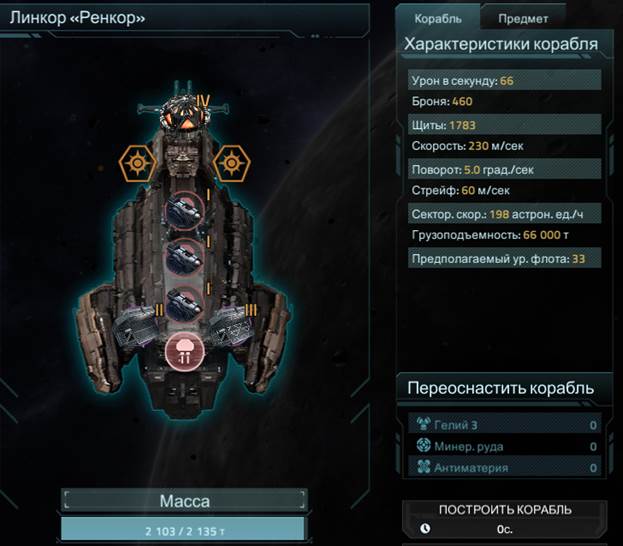Viewport: 623px width, 546px height.
Task: Switch to the Корабль tab
Action: [438, 19]
